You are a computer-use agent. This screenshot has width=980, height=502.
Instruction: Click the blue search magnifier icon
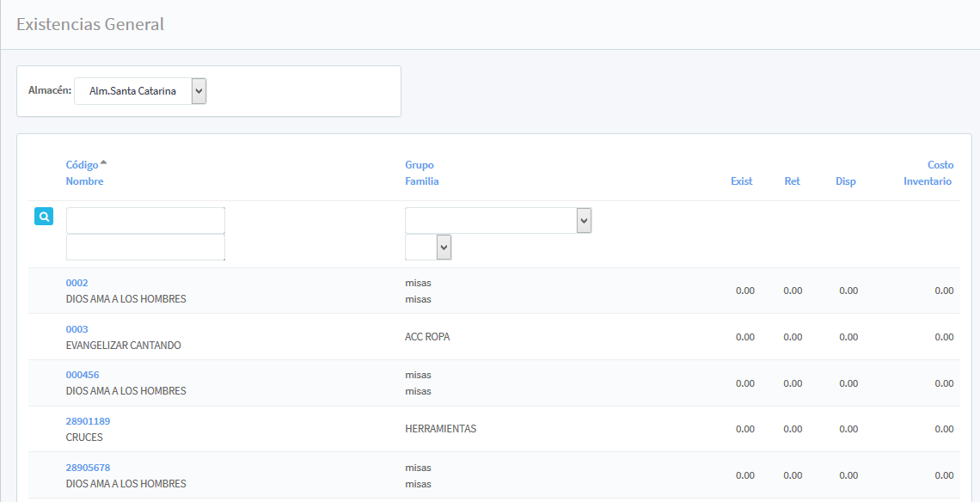point(44,217)
